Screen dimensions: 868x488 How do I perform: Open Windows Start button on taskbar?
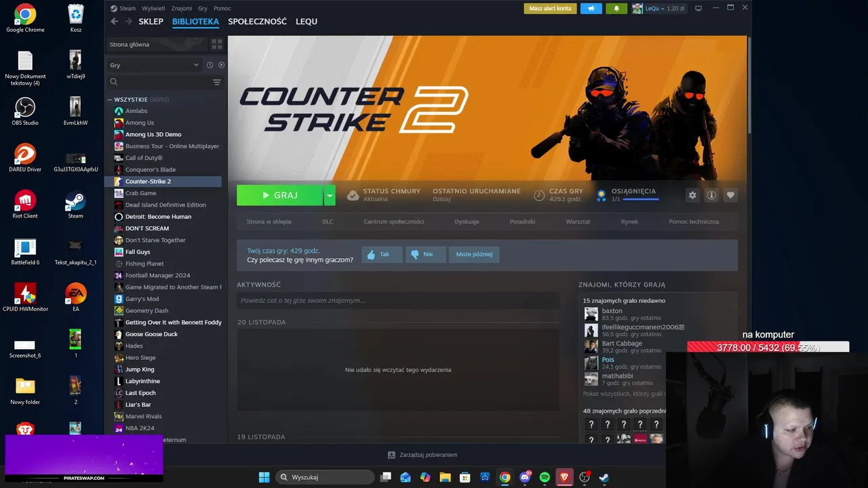pos(264,477)
